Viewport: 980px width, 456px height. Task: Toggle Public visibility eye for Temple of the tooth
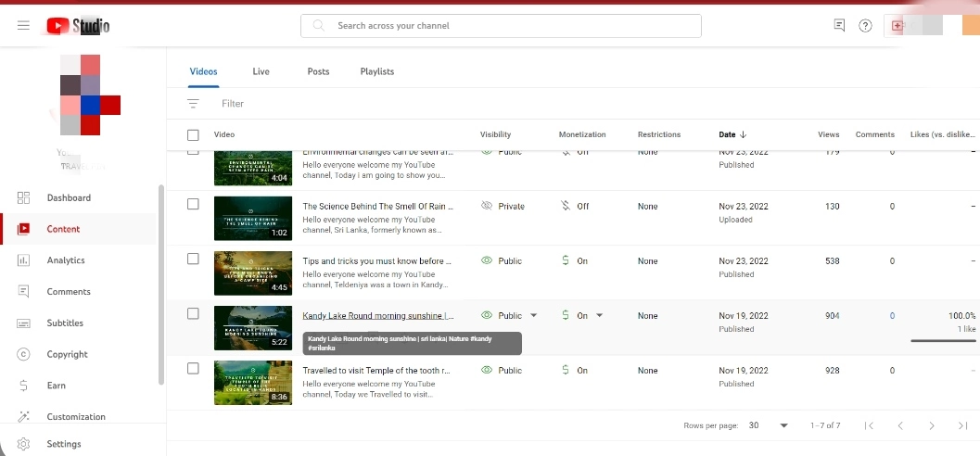point(486,371)
